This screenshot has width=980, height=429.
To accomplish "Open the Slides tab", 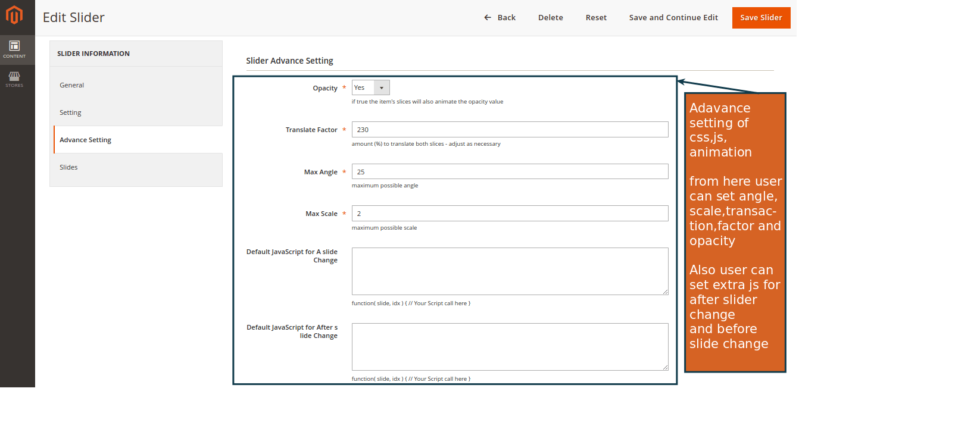I will tap(68, 167).
